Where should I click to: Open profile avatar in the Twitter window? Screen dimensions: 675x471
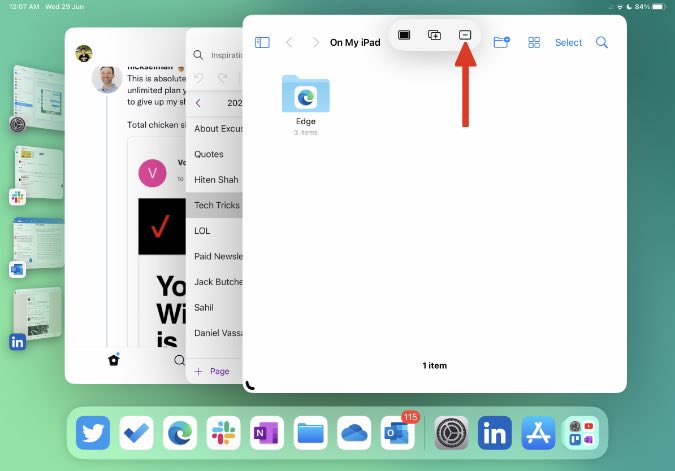[x=84, y=53]
